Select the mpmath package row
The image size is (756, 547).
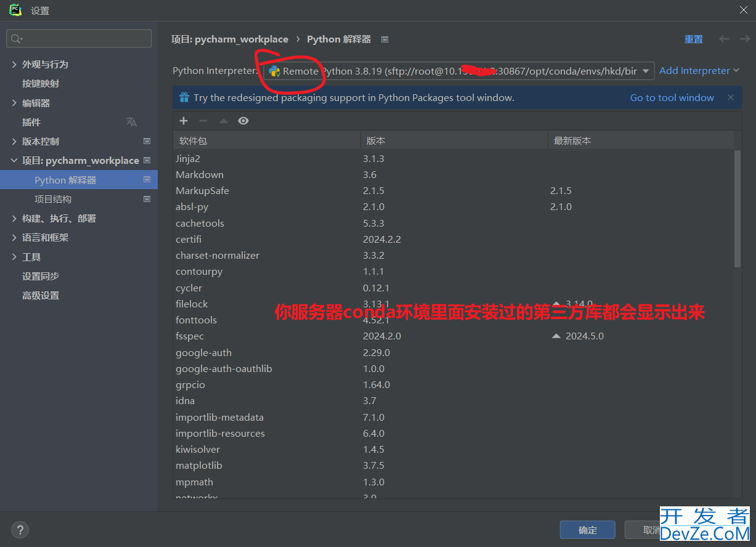(453, 482)
